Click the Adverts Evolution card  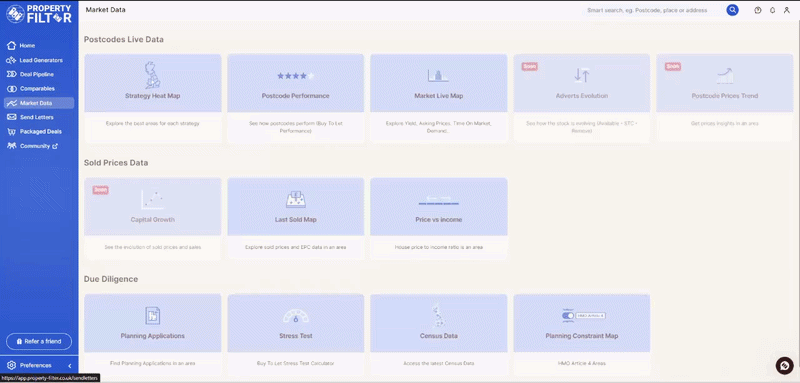pyautogui.click(x=582, y=98)
